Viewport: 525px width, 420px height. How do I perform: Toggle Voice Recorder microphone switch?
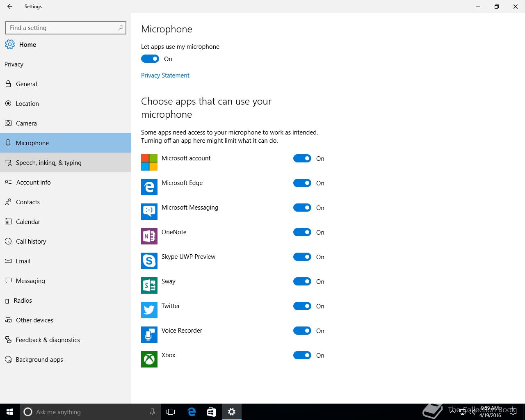[302, 331]
